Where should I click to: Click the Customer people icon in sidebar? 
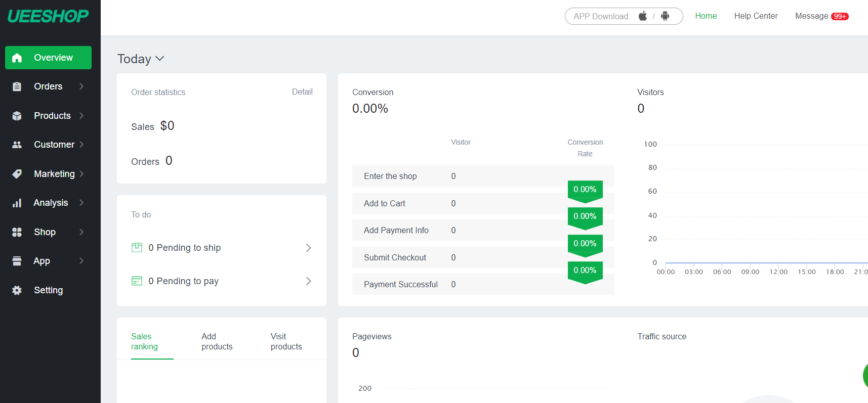click(x=17, y=145)
